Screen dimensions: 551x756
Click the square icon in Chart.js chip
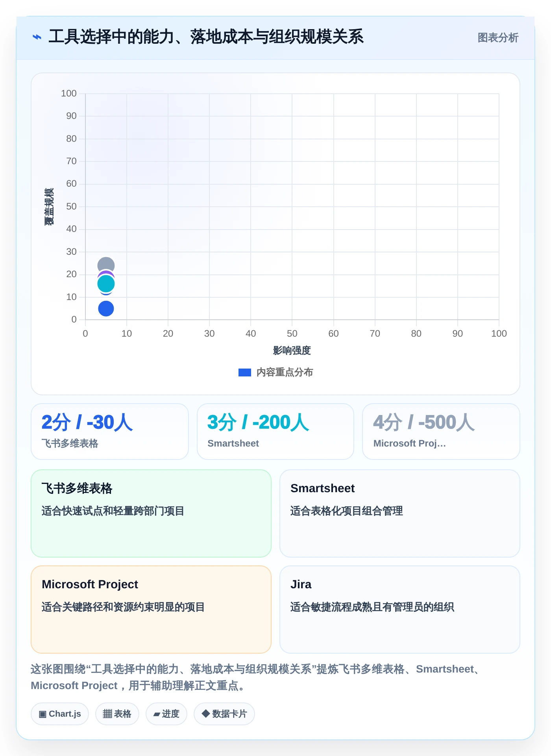(x=43, y=714)
